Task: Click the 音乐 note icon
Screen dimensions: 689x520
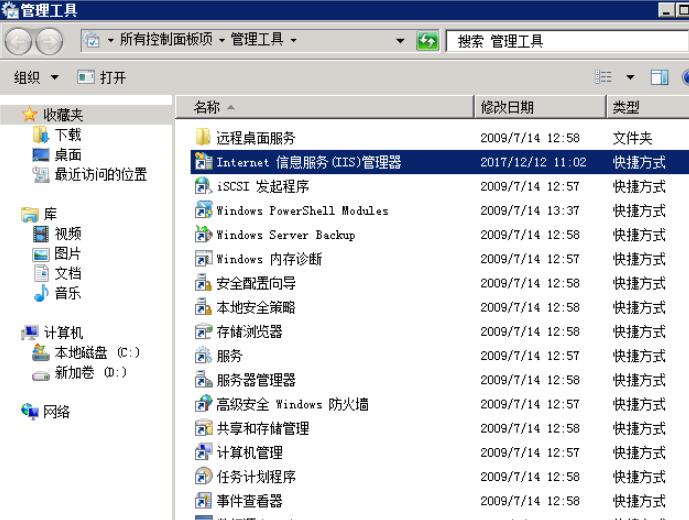Action: click(41, 293)
